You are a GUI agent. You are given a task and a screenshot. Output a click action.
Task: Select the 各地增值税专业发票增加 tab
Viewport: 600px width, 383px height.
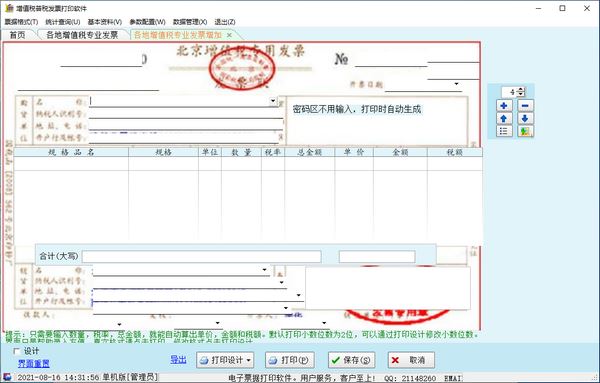(178, 35)
